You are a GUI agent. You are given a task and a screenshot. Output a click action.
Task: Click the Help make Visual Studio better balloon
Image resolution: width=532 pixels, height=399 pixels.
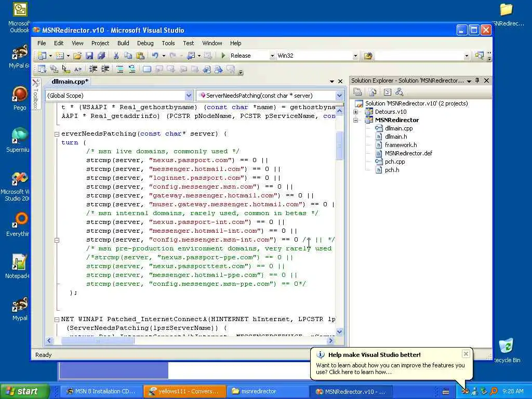coord(391,363)
